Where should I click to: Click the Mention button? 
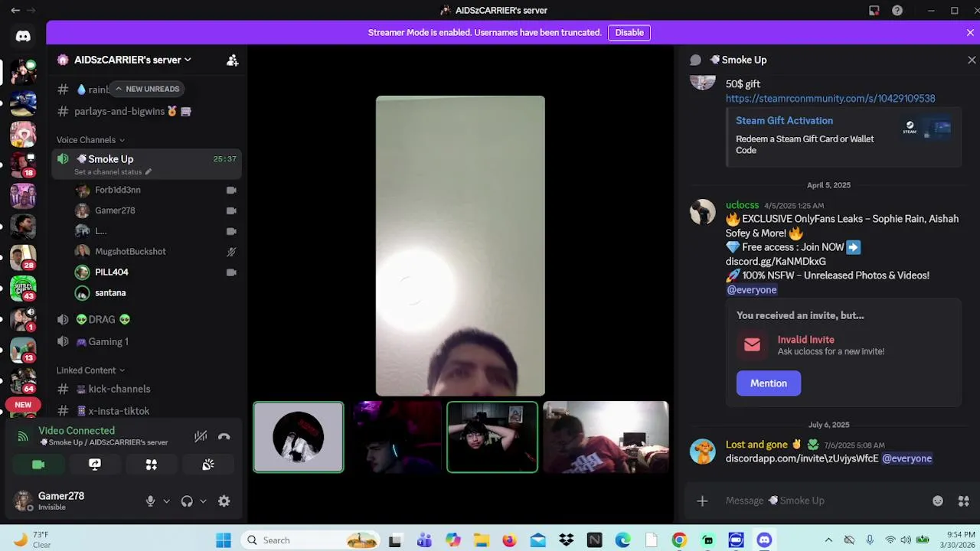(769, 384)
